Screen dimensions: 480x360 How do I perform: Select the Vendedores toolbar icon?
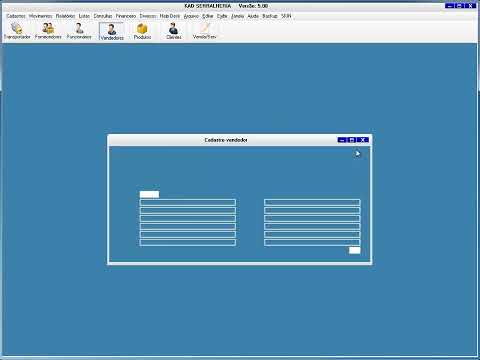(x=112, y=32)
